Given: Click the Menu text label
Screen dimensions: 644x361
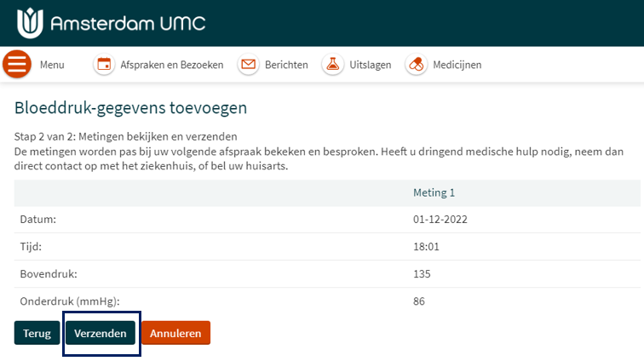Looking at the screenshot, I should click(52, 65).
